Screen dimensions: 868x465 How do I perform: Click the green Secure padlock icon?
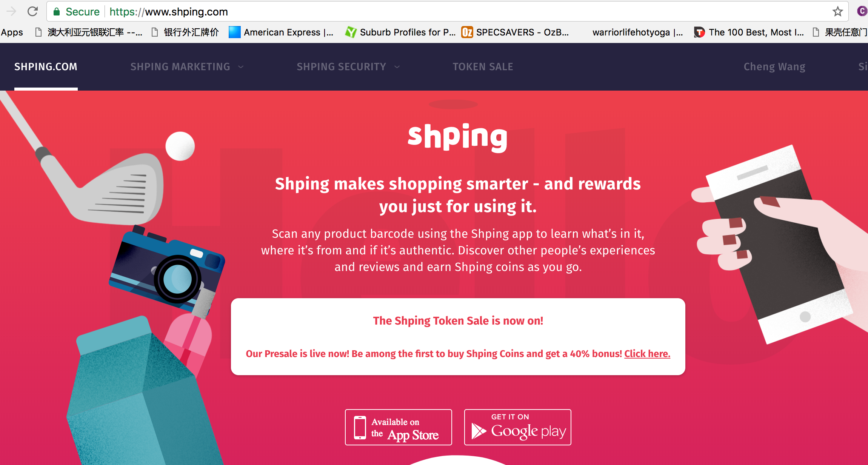click(57, 12)
